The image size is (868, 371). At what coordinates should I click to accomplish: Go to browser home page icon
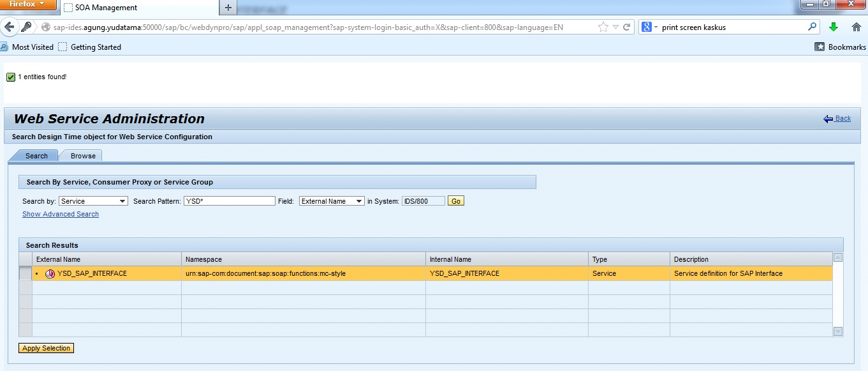(x=857, y=27)
